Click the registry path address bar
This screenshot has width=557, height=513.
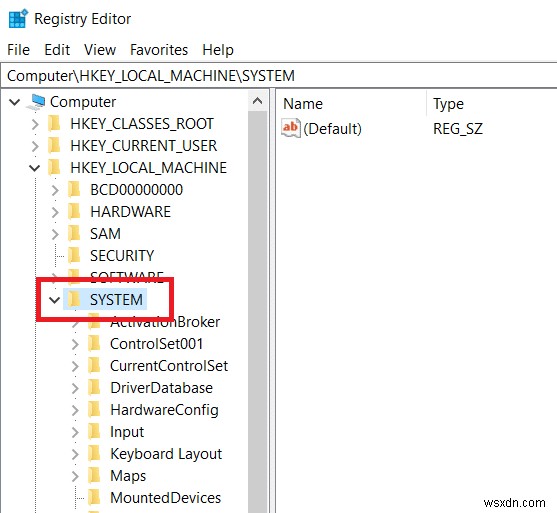pyautogui.click(x=279, y=76)
